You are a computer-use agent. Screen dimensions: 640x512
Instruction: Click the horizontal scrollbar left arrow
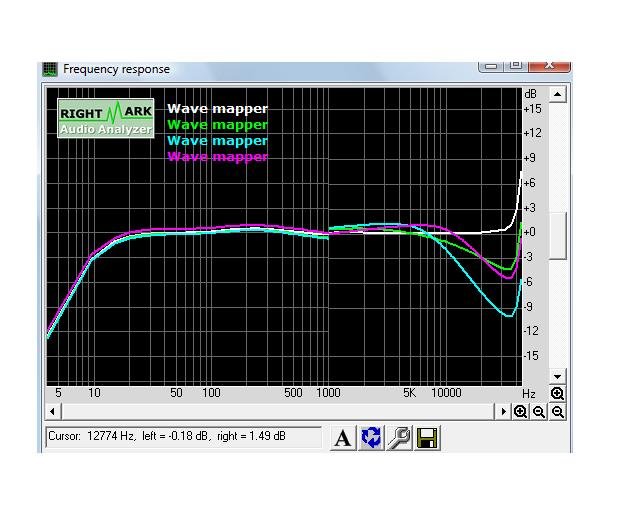[x=53, y=412]
